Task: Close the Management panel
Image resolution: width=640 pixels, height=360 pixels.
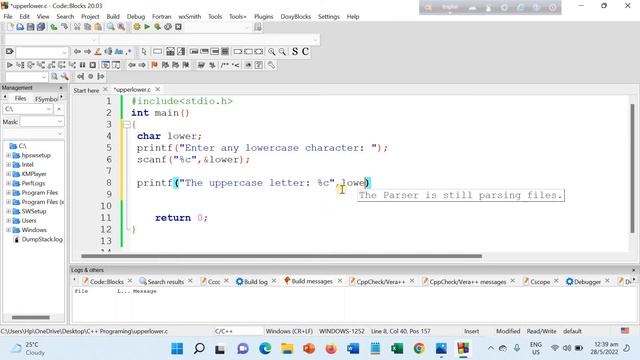Action: click(61, 88)
